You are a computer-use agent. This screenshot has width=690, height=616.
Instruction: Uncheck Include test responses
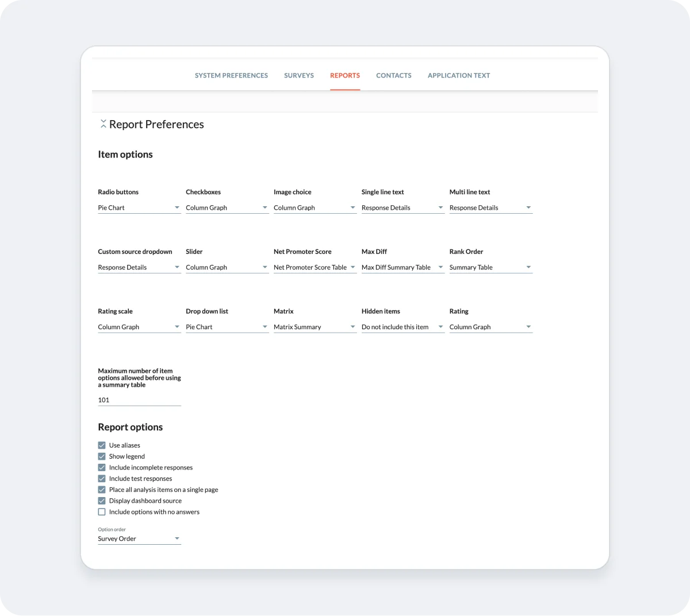(102, 478)
